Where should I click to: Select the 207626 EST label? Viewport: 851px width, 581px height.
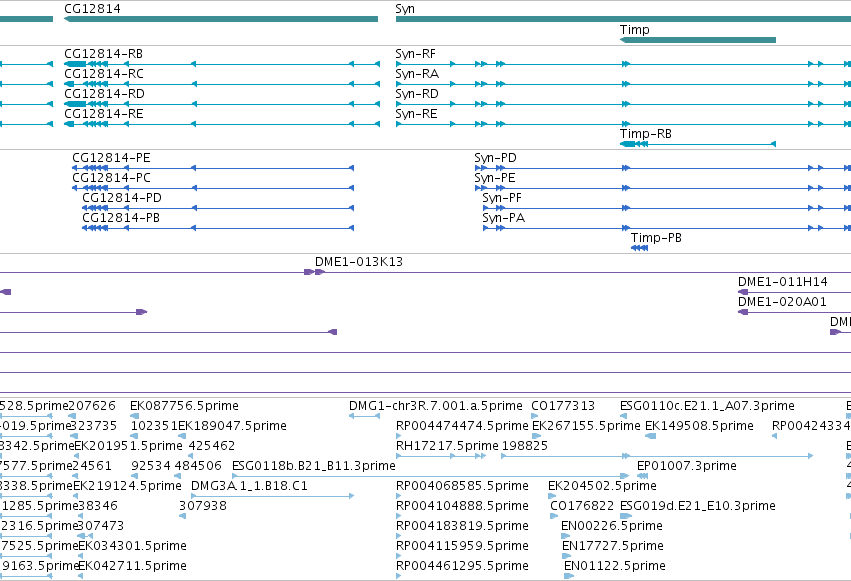92,406
